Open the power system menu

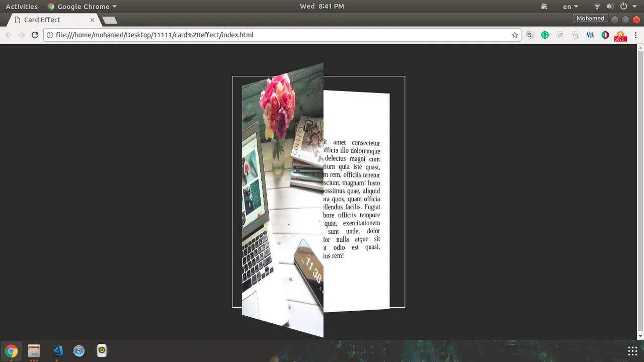pos(623,7)
